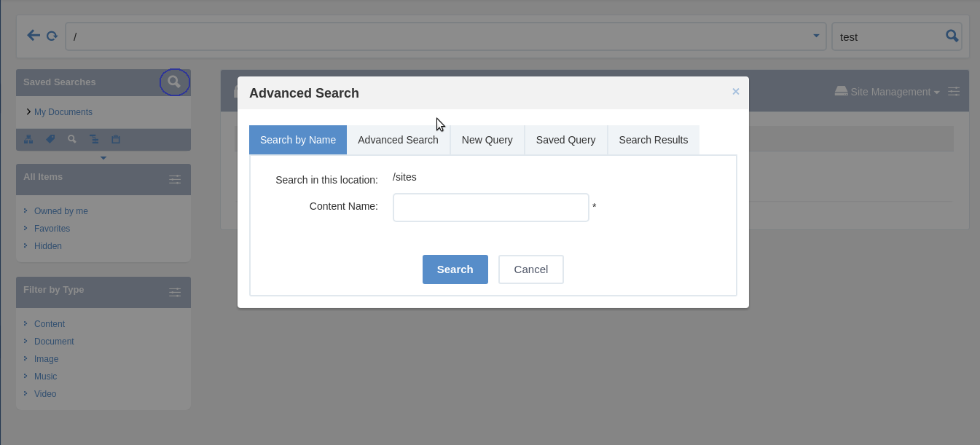
Task: Click the blue Search button
Action: (x=455, y=269)
